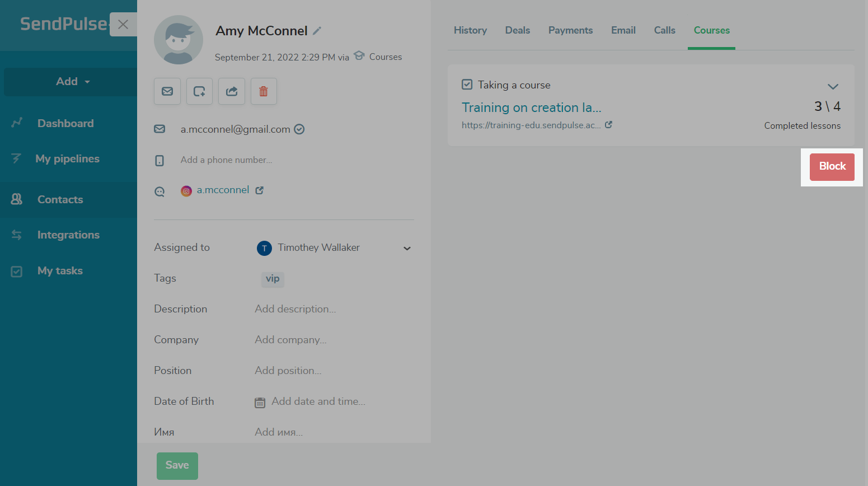The height and width of the screenshot is (486, 868).
Task: Click the share contact arrow icon
Action: [x=232, y=91]
